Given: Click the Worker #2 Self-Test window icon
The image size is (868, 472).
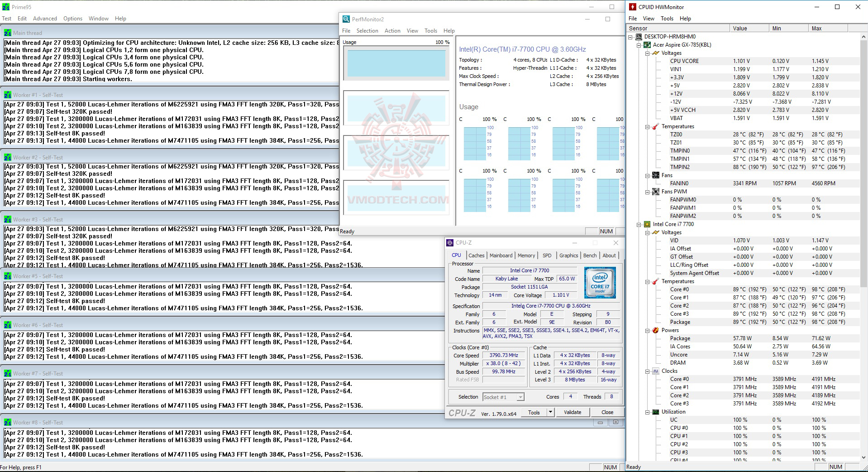Looking at the screenshot, I should coord(8,157).
